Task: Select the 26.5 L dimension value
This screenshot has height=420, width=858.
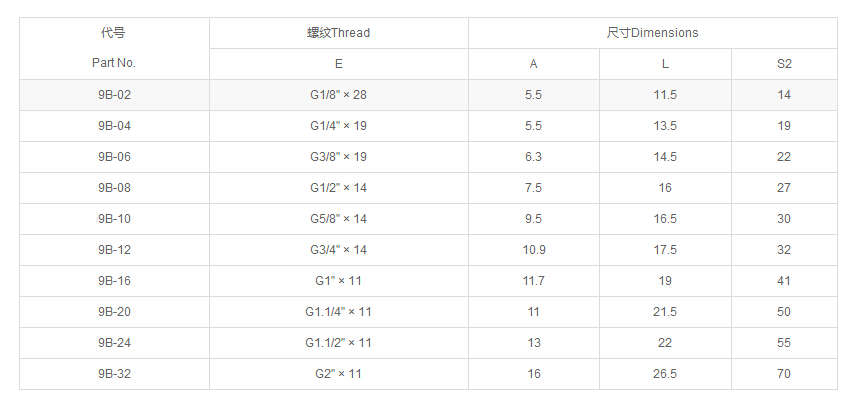Action: tap(665, 374)
